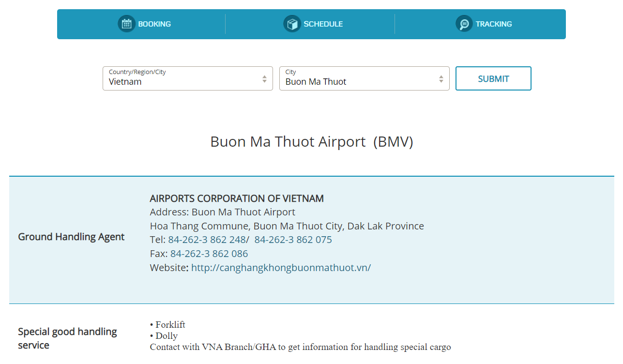Viewport: 623px width, 364px height.
Task: Click the Special good handling service label
Action: (x=68, y=338)
